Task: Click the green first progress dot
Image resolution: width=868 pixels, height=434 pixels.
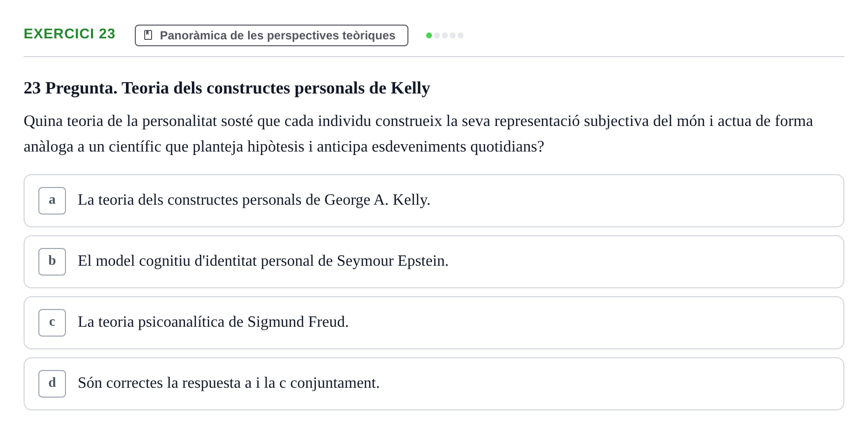Action: pyautogui.click(x=429, y=35)
